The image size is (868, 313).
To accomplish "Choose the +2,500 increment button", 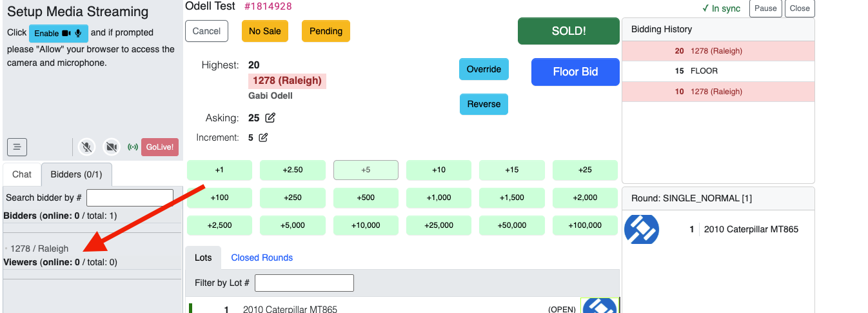I will [219, 225].
